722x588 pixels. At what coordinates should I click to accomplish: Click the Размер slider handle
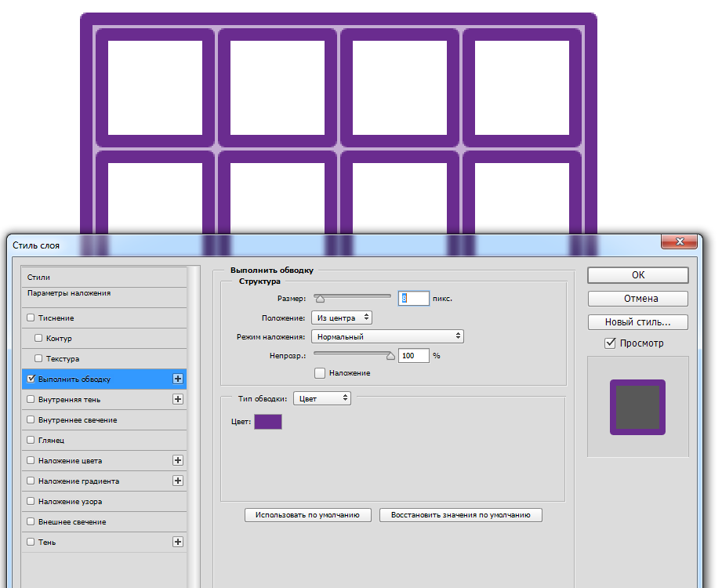320,299
